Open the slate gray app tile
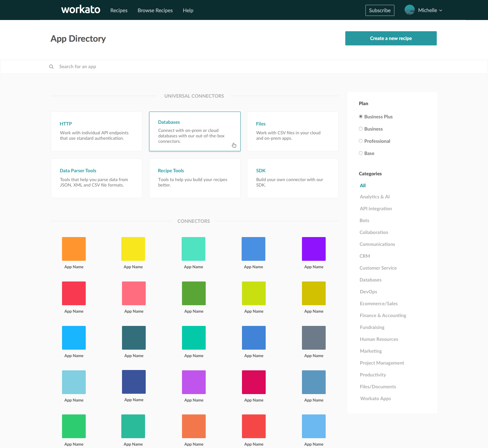488x448 pixels. coord(314,338)
